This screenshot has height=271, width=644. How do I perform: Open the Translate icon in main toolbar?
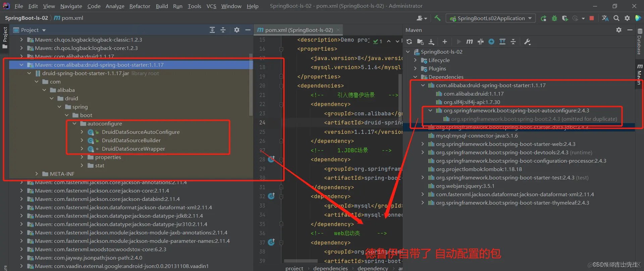(x=605, y=18)
